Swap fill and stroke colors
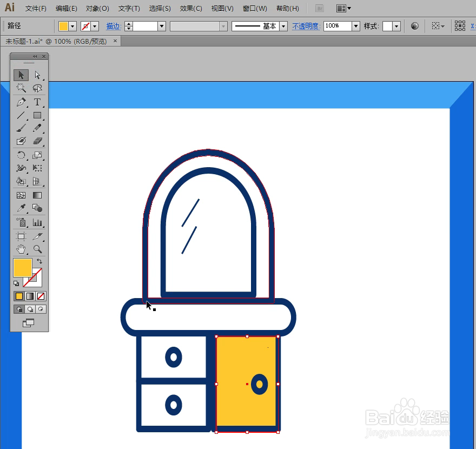476x449 pixels. point(39,261)
